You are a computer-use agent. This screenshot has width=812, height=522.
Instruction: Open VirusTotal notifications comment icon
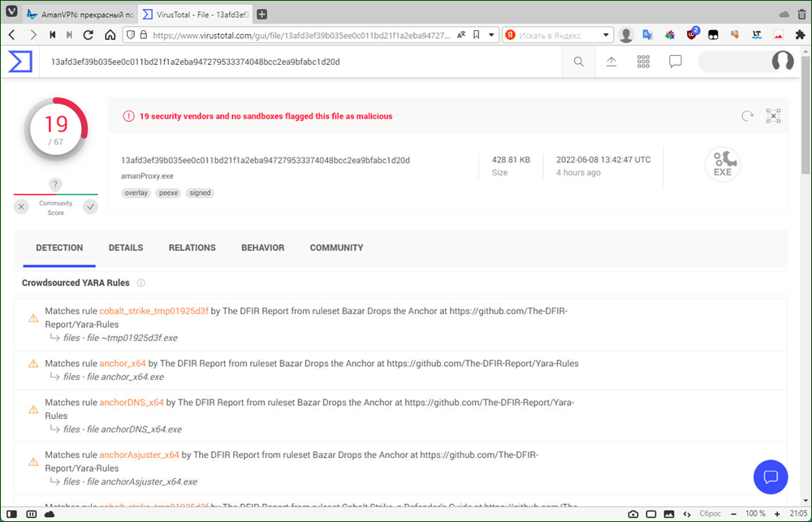click(x=676, y=62)
